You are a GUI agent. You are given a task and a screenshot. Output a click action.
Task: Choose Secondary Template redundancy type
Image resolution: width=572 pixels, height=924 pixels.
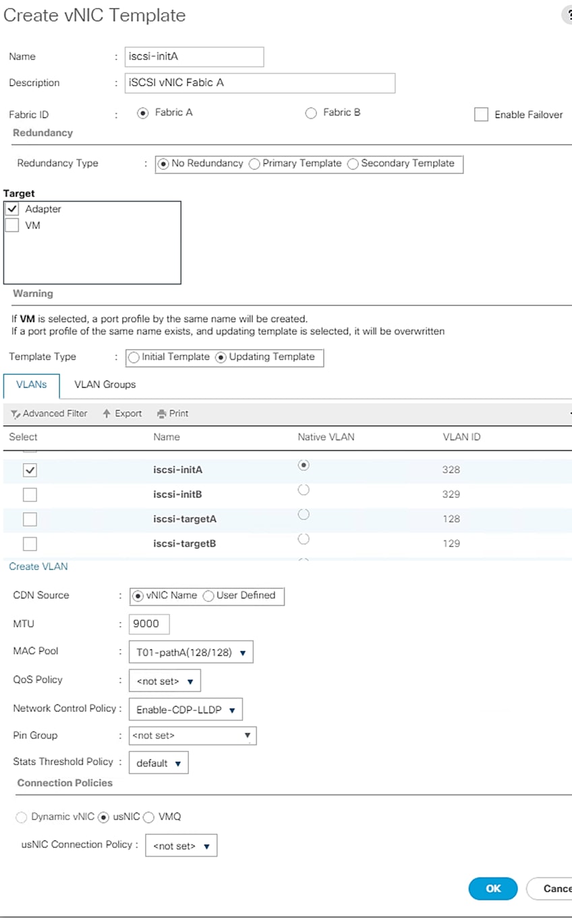point(353,164)
